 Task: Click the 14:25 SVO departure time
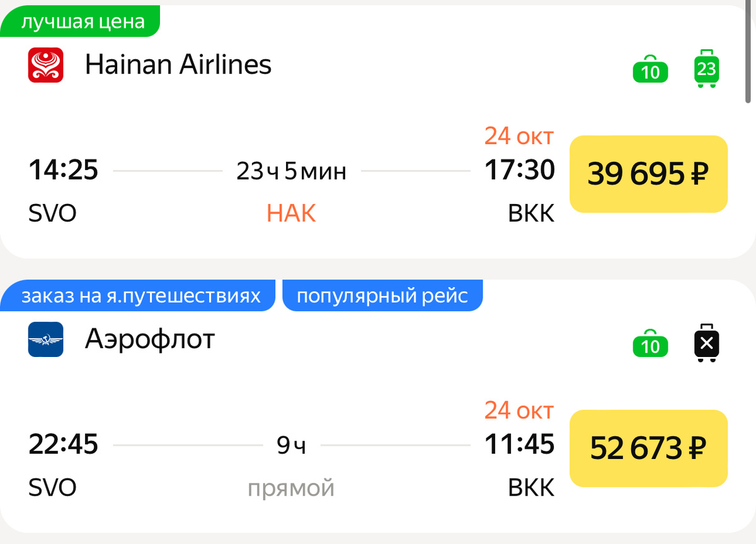(63, 170)
